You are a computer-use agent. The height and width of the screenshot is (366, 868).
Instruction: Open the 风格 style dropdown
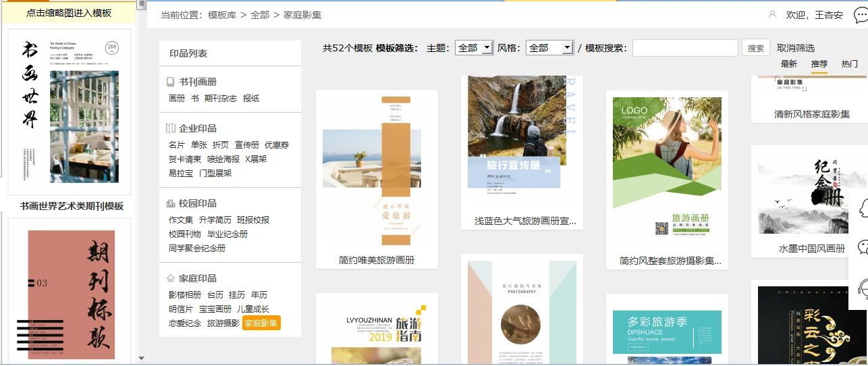[549, 48]
